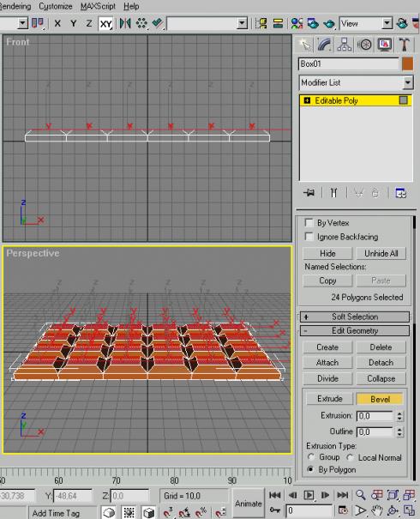Click the Mirror Selected Objects tool
The width and height of the screenshot is (420, 519).
tap(125, 23)
